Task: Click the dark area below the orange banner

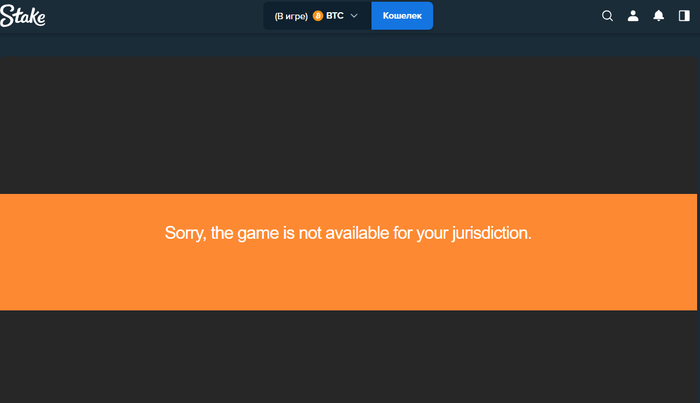Action: tap(348, 357)
